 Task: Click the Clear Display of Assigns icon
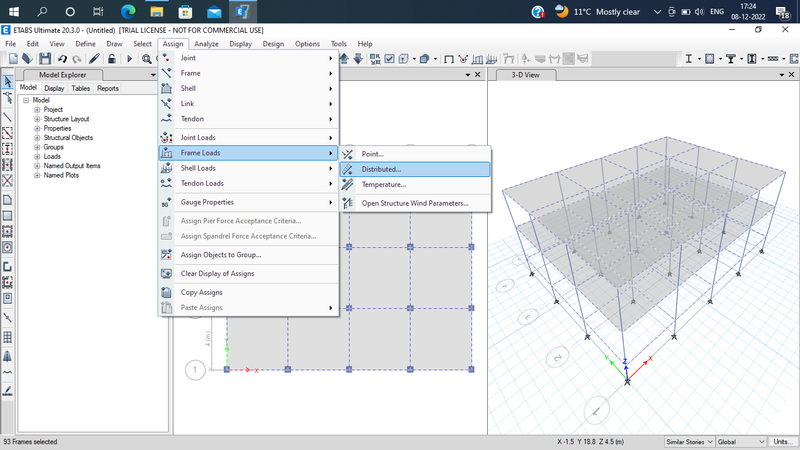[x=166, y=273]
